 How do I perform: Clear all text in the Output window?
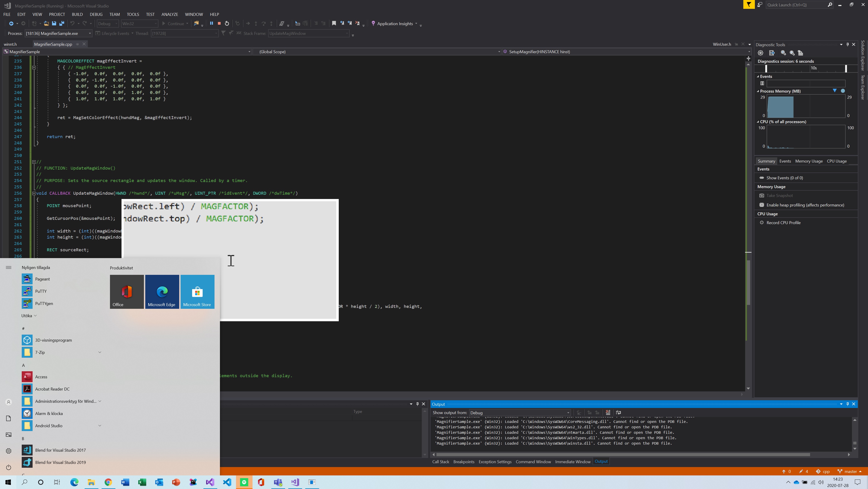click(608, 412)
